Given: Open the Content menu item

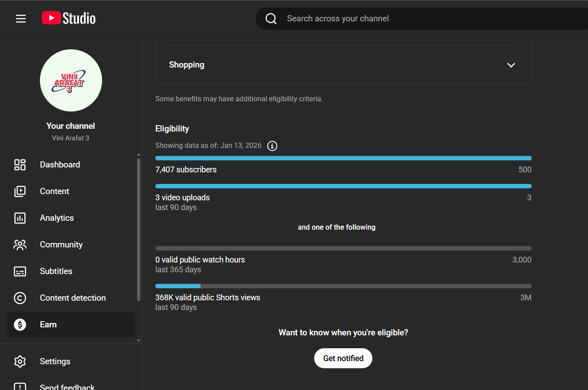Looking at the screenshot, I should coord(55,191).
